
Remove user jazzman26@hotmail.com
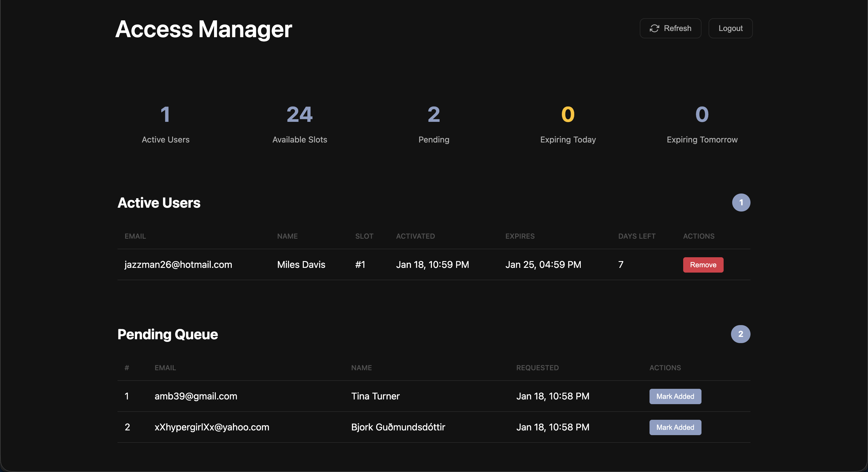703,265
